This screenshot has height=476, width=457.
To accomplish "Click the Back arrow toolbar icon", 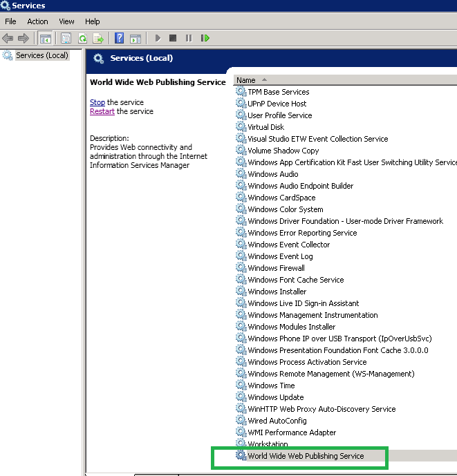I will (8, 38).
